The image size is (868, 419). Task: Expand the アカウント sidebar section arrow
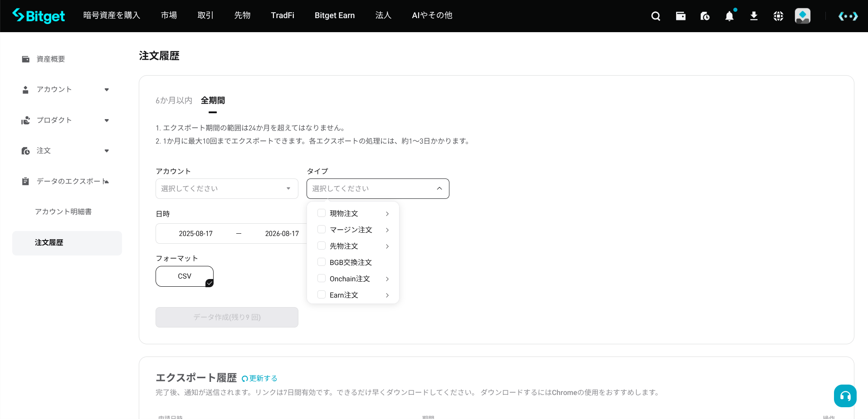pyautogui.click(x=107, y=90)
